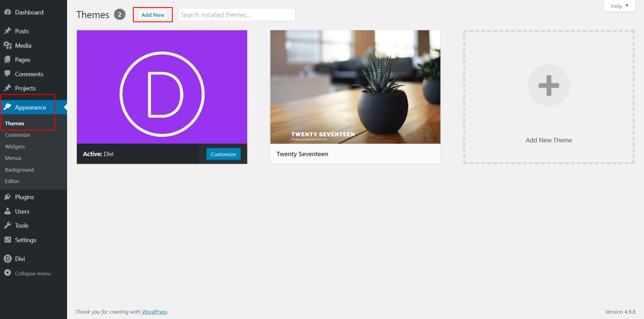Click Collapse menu text
Image resolution: width=644 pixels, height=319 pixels.
pyautogui.click(x=33, y=273)
